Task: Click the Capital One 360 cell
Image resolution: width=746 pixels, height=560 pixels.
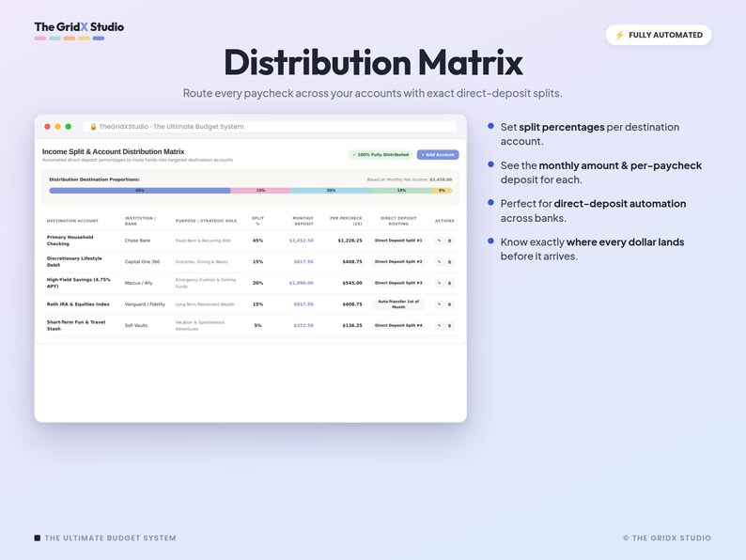Action: [142, 262]
